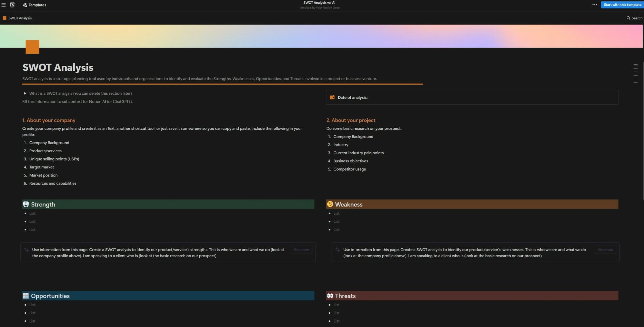Click the Strength heading emoji icon
Image resolution: width=644 pixels, height=327 pixels.
click(26, 204)
